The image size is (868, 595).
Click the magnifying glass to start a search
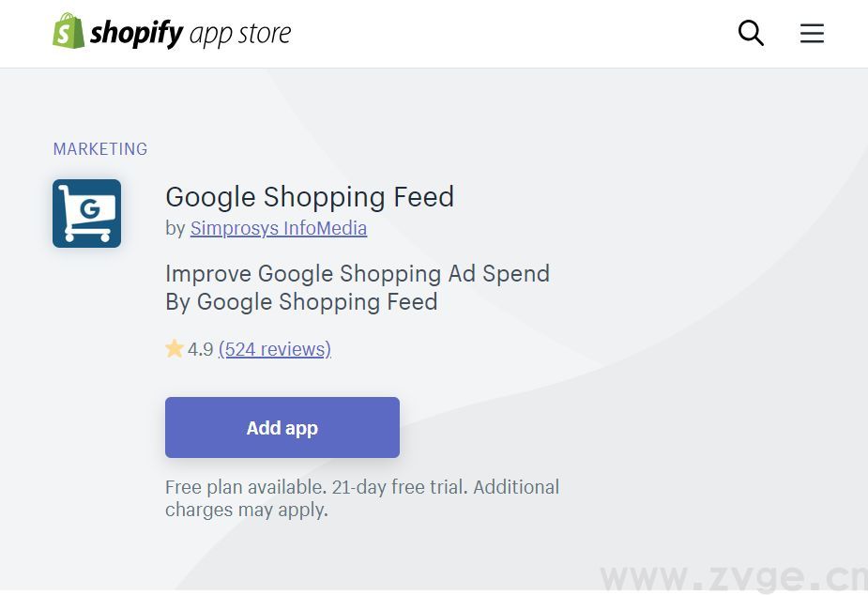(751, 33)
